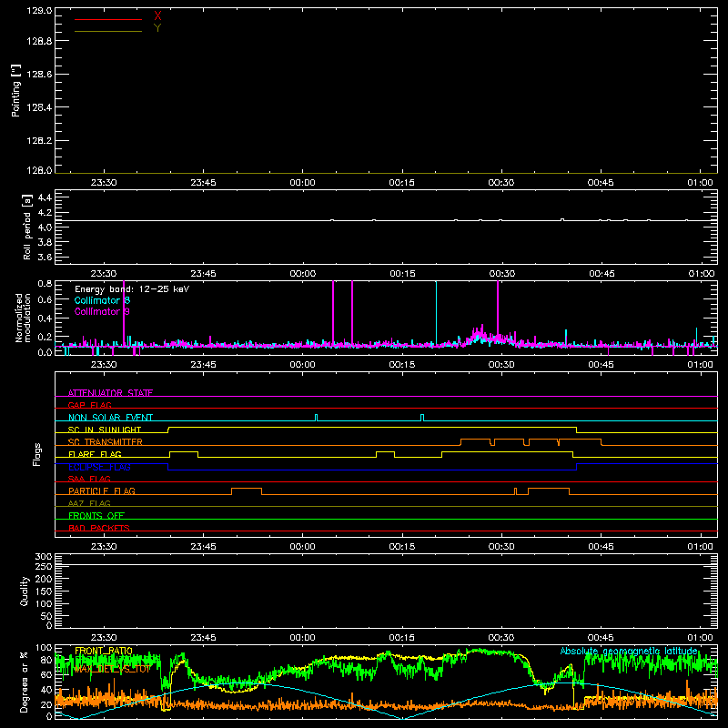Click the 0.4 tick on modulation axis
This screenshot has width=728, height=728.
tap(45, 318)
